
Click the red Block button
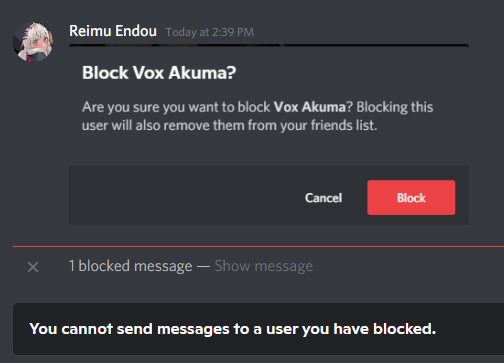[x=411, y=198]
